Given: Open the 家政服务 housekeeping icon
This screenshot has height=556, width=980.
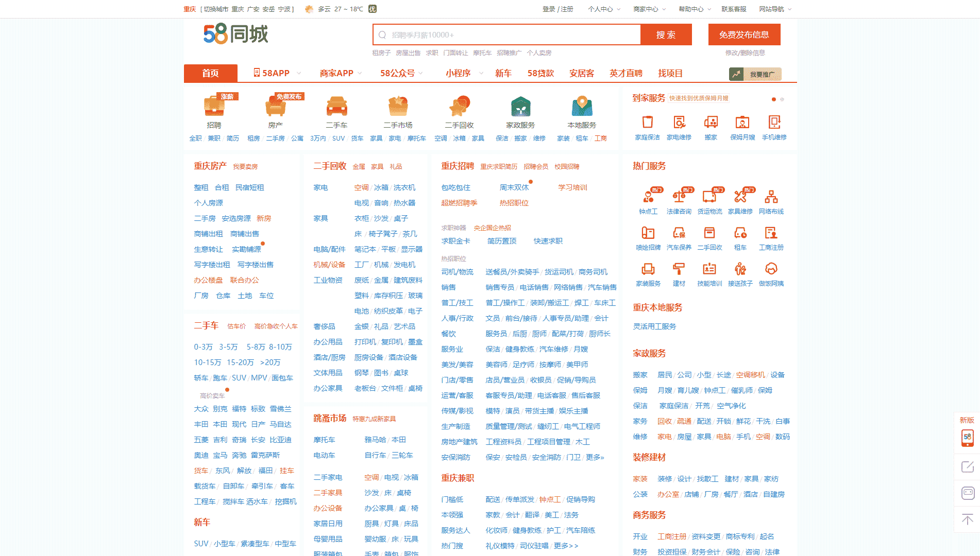Looking at the screenshot, I should click(x=520, y=106).
